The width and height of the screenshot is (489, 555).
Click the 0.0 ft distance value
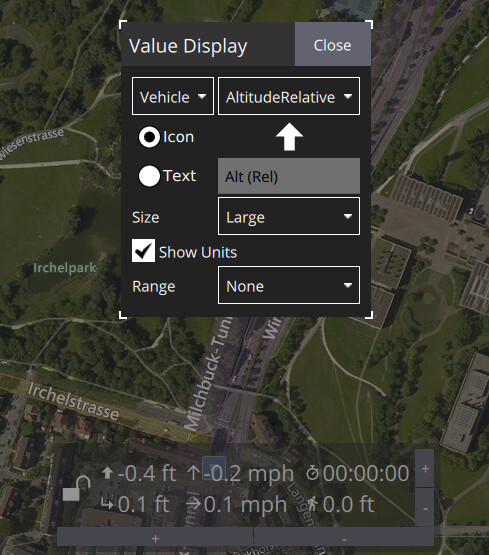tap(349, 504)
